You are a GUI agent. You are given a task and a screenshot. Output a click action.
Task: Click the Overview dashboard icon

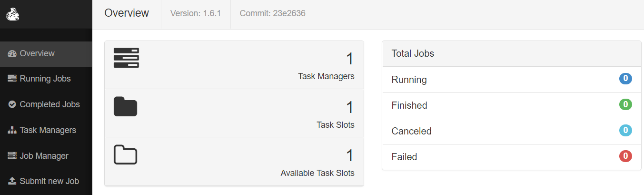click(x=12, y=53)
